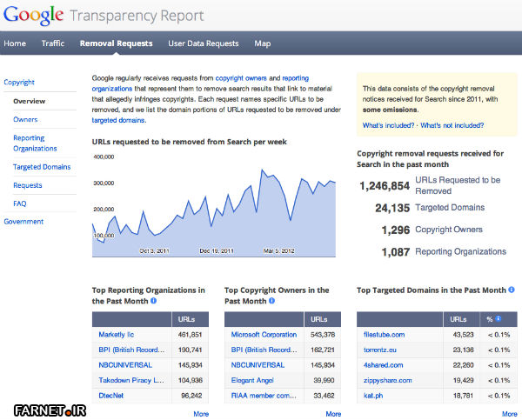Click Dec 19, 2011 label on chart
Viewport: 522px width, 420px height.
click(217, 251)
